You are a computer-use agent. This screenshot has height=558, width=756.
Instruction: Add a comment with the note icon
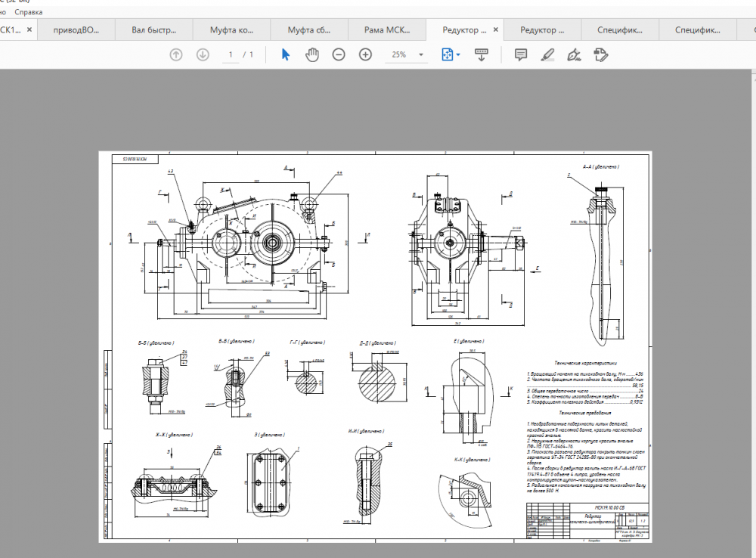pyautogui.click(x=520, y=54)
